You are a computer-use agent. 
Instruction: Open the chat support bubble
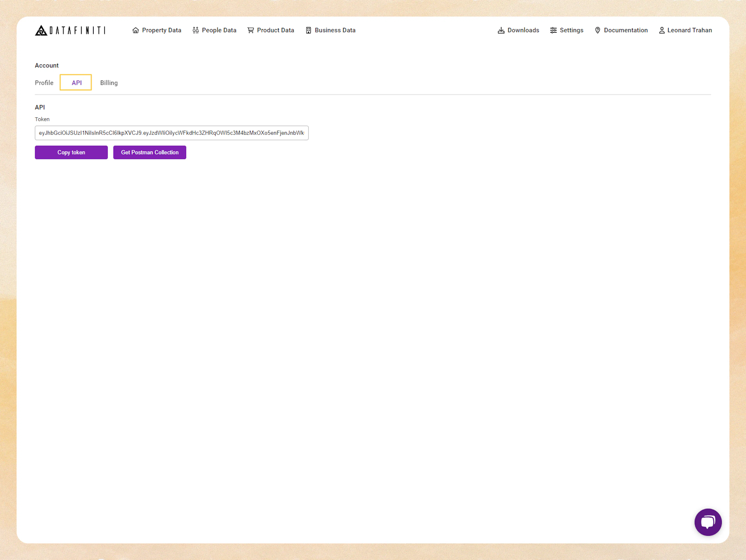click(708, 522)
